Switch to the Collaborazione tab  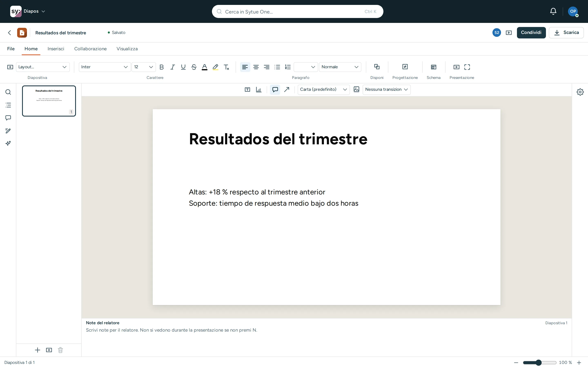(x=90, y=49)
